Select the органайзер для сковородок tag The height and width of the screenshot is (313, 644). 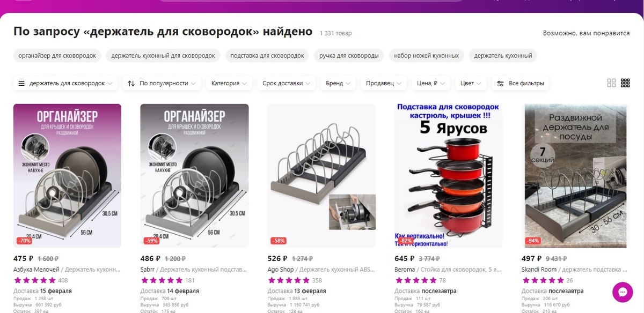pos(57,56)
